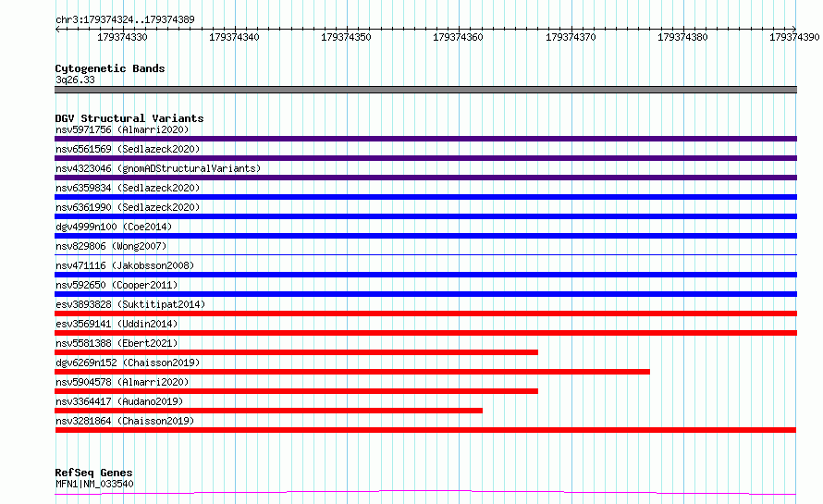The image size is (823, 504).
Task: Click ruler position 179374340
Action: [x=234, y=37]
